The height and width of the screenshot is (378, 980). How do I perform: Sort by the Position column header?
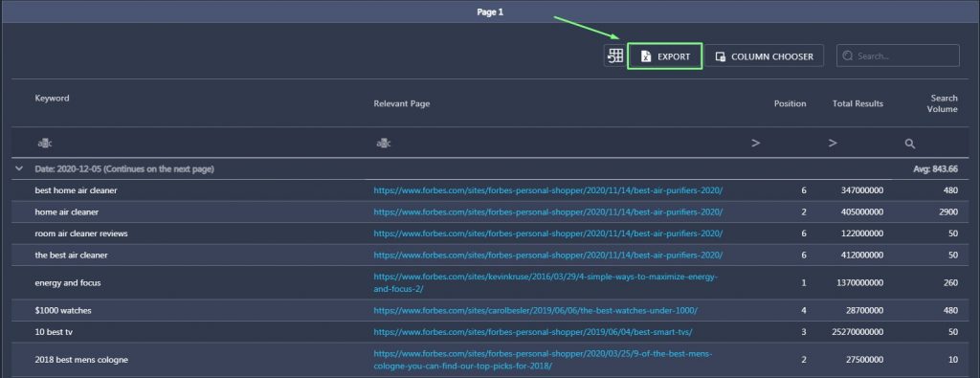click(790, 103)
